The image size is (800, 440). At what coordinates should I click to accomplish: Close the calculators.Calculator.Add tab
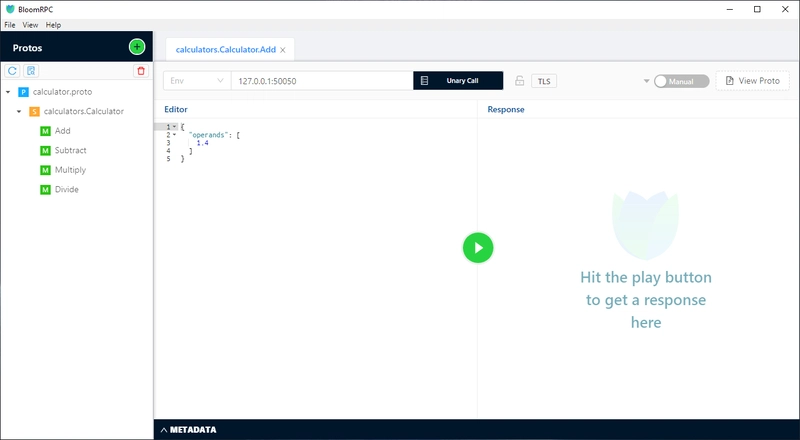[x=283, y=50]
